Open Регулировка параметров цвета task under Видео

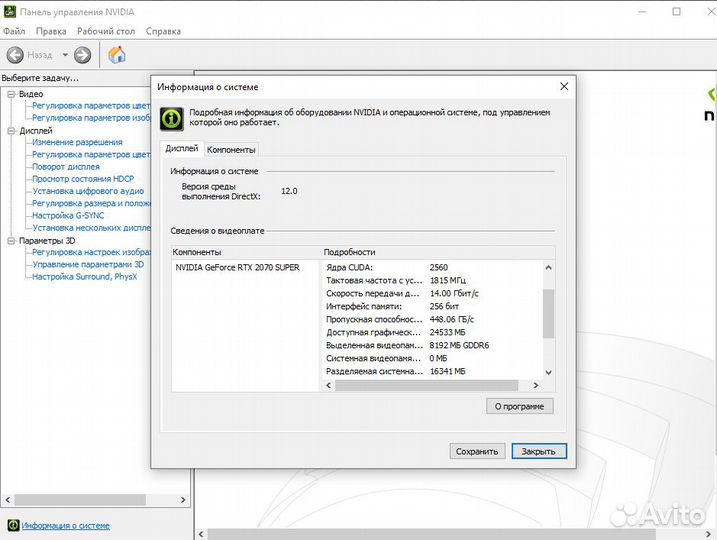[x=91, y=106]
